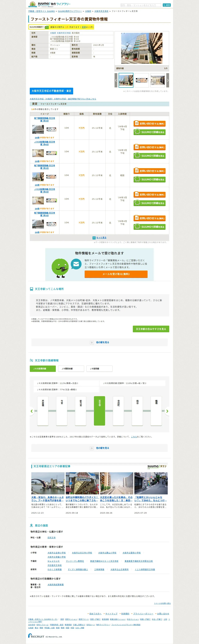Click メールを受け取る(無料) orange button
This screenshot has width=199, height=644.
coord(116,274)
